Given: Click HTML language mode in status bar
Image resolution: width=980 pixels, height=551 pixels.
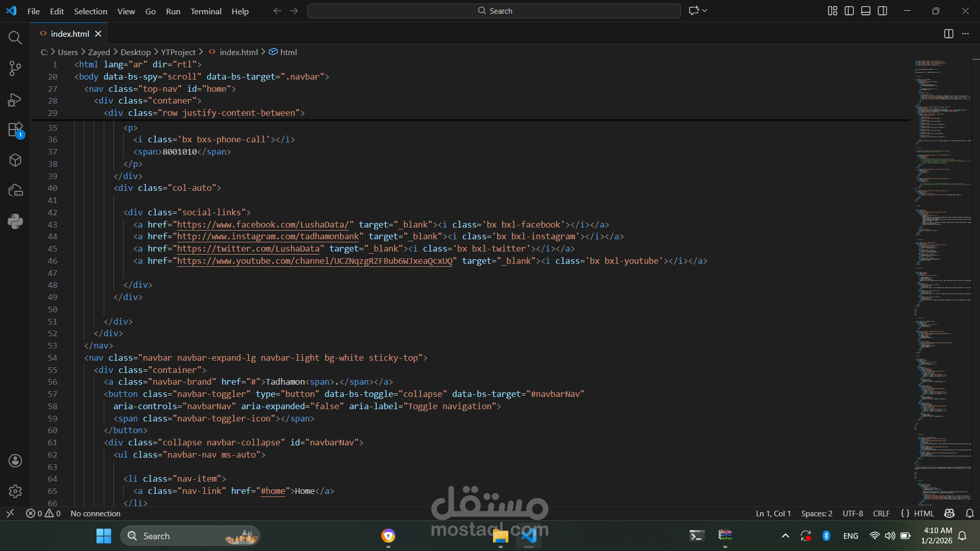Looking at the screenshot, I should pyautogui.click(x=923, y=514).
